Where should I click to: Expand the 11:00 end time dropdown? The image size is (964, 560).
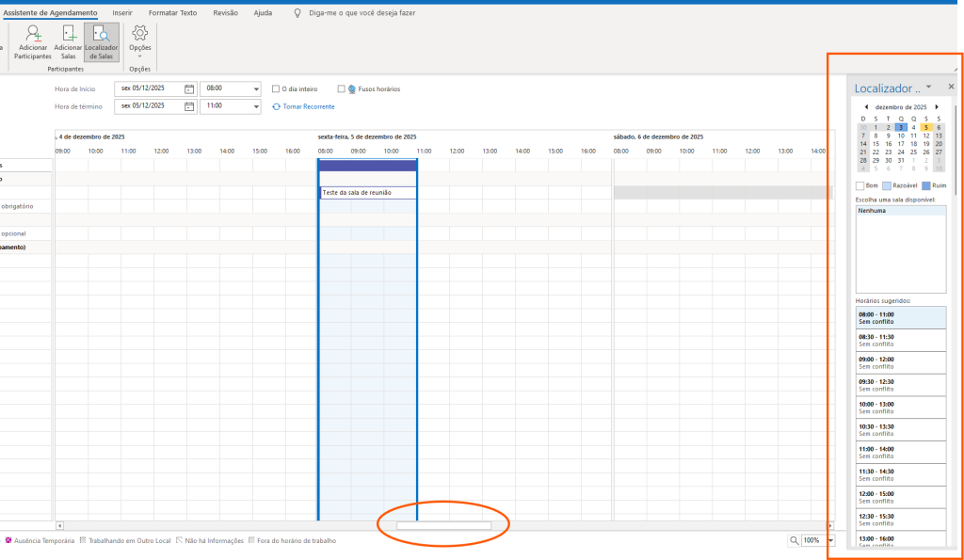(x=256, y=106)
